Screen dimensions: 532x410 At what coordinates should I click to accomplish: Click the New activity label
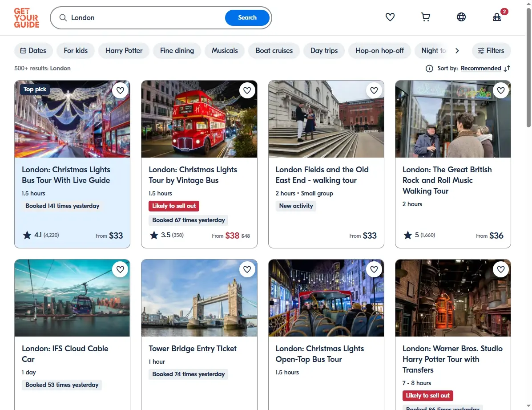coord(296,206)
